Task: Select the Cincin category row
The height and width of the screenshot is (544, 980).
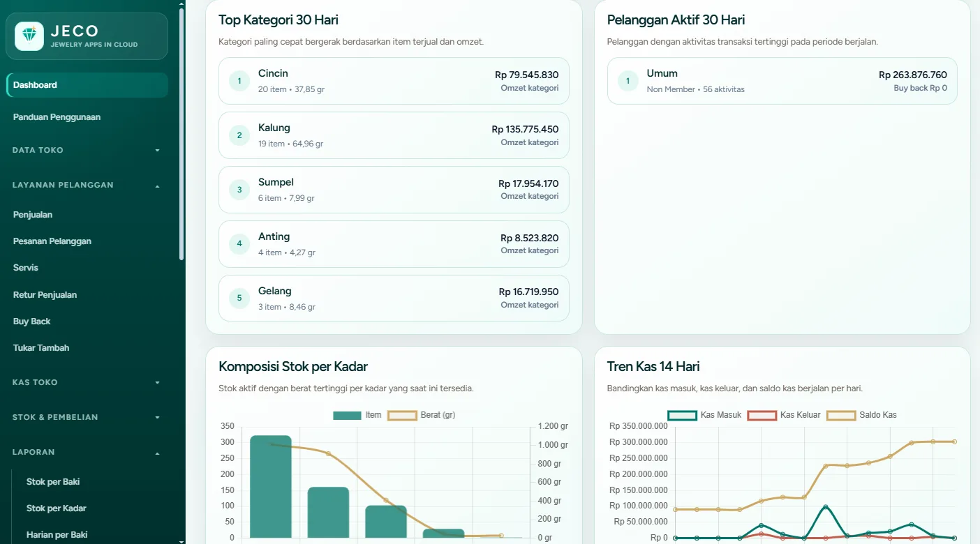Action: (394, 81)
